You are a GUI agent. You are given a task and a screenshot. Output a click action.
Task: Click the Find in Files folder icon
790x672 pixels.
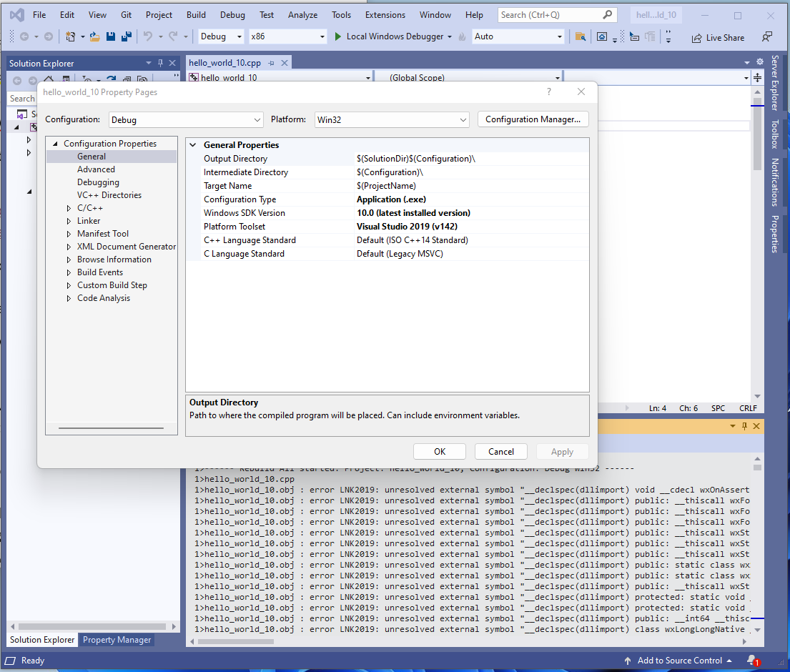[x=581, y=36]
